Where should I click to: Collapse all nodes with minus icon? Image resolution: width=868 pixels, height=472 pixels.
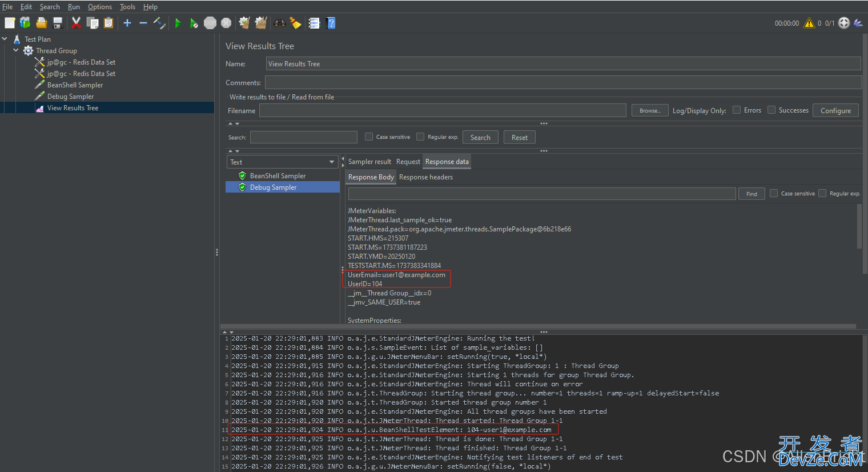pos(143,23)
